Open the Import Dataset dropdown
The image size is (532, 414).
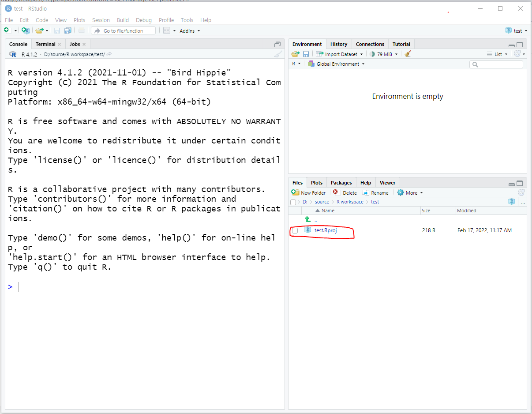[340, 54]
